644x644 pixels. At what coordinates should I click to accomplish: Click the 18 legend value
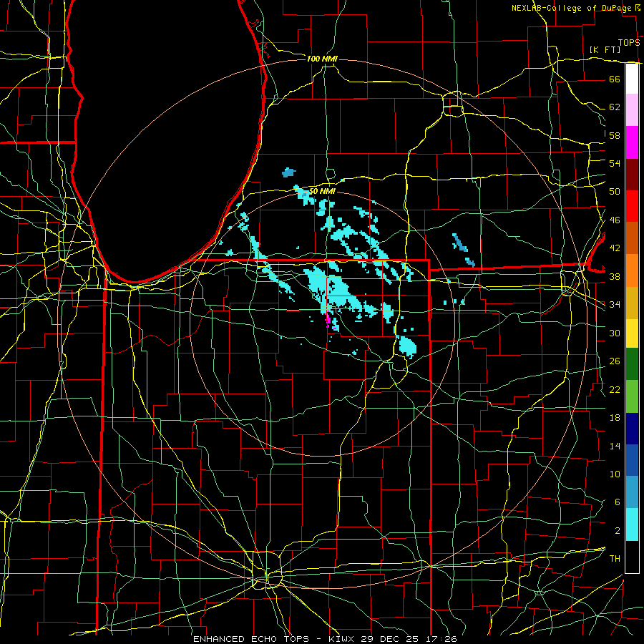[615, 418]
